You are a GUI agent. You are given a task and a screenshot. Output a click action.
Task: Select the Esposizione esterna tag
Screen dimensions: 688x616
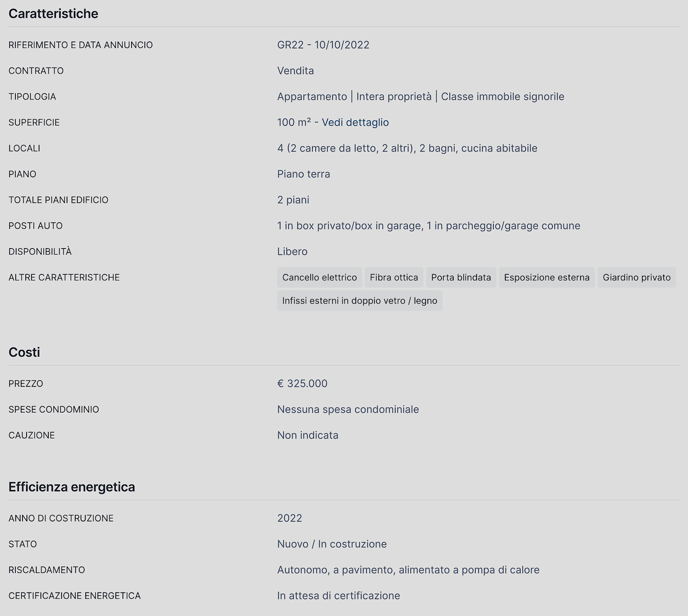546,278
